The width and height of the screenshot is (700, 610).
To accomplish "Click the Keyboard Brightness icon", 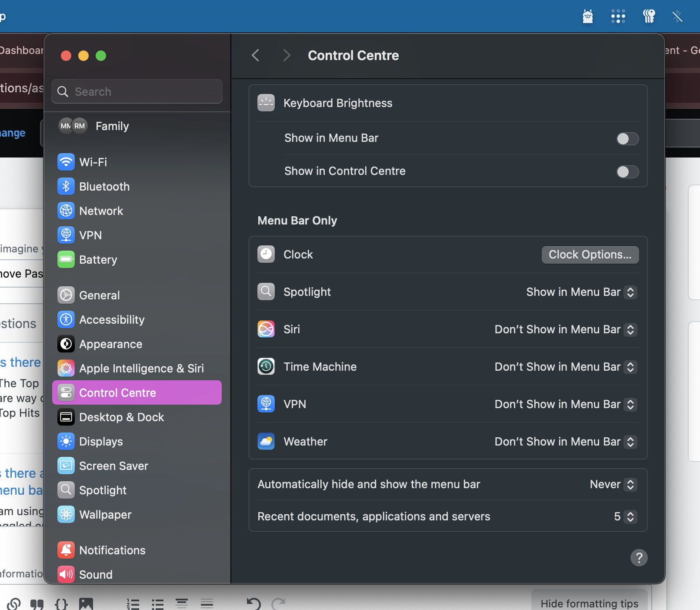I will (x=266, y=103).
